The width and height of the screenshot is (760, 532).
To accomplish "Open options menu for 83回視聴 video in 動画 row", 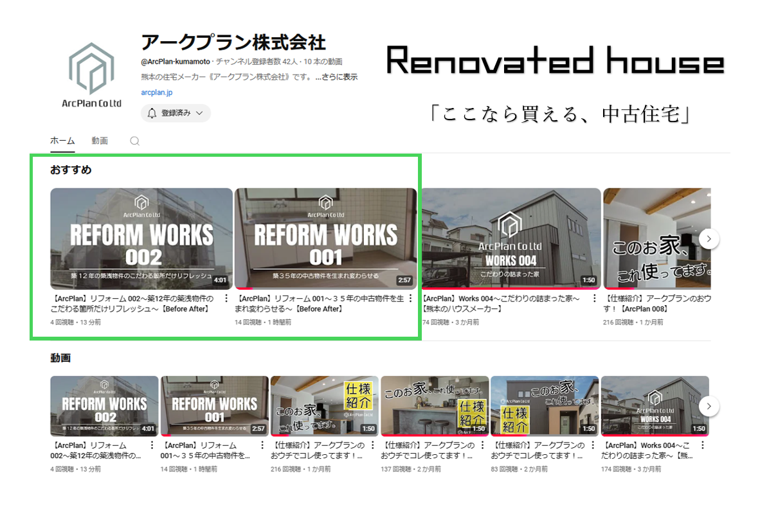I will (x=592, y=445).
